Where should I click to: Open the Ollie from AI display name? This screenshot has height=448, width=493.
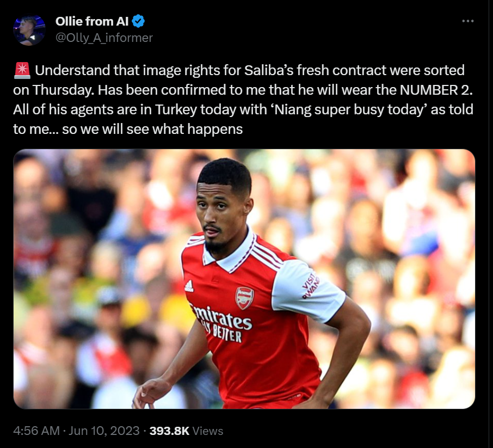[x=92, y=21]
